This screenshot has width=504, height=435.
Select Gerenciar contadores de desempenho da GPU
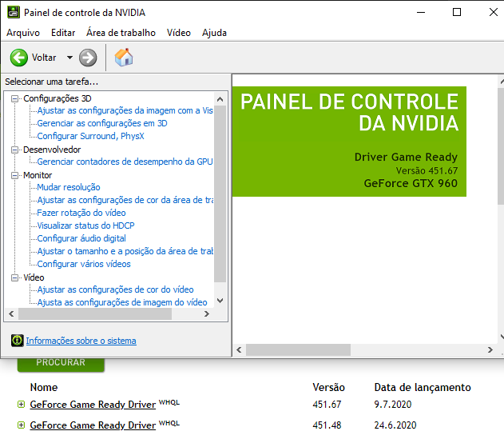click(x=125, y=162)
